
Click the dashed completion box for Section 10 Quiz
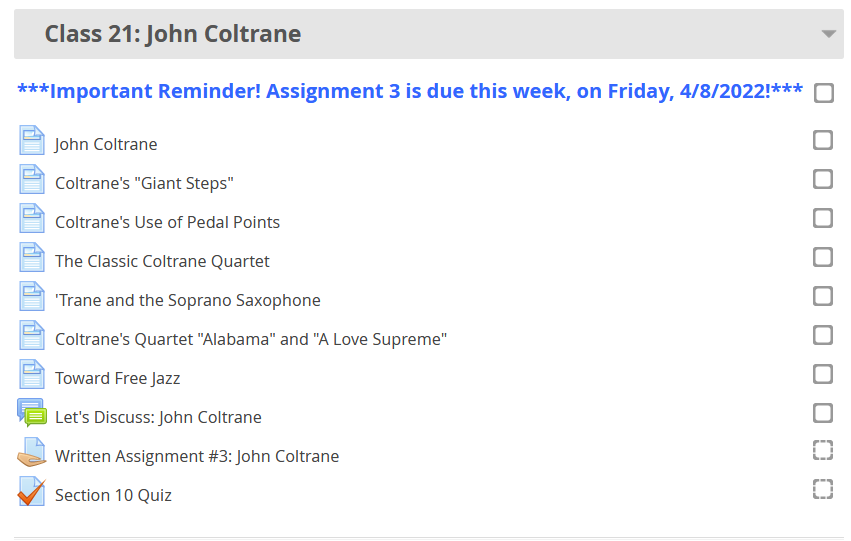[x=823, y=489]
